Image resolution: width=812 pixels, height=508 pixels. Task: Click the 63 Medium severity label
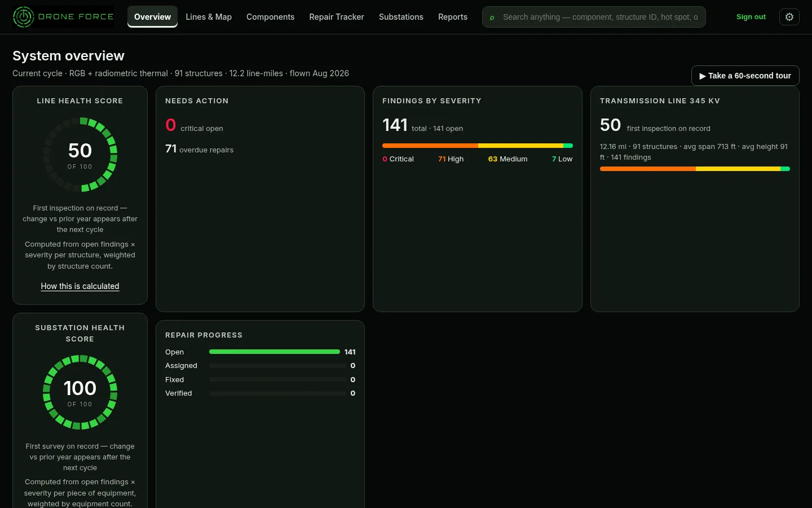pos(508,159)
